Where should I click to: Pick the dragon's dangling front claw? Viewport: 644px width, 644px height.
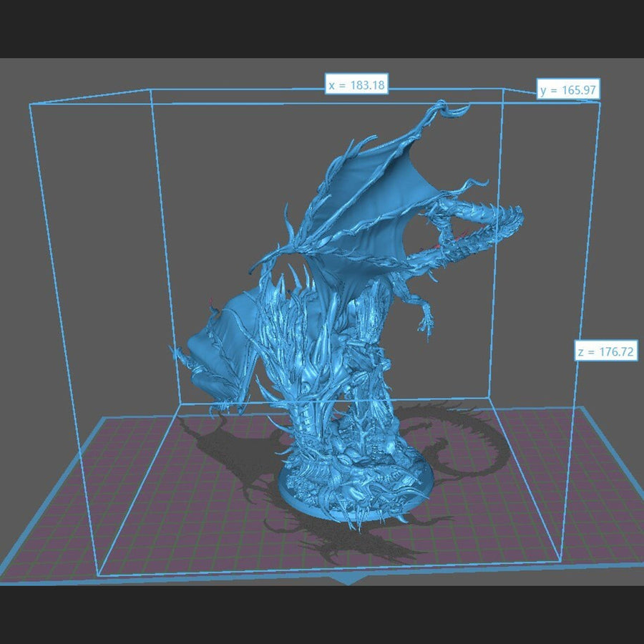pos(426,317)
